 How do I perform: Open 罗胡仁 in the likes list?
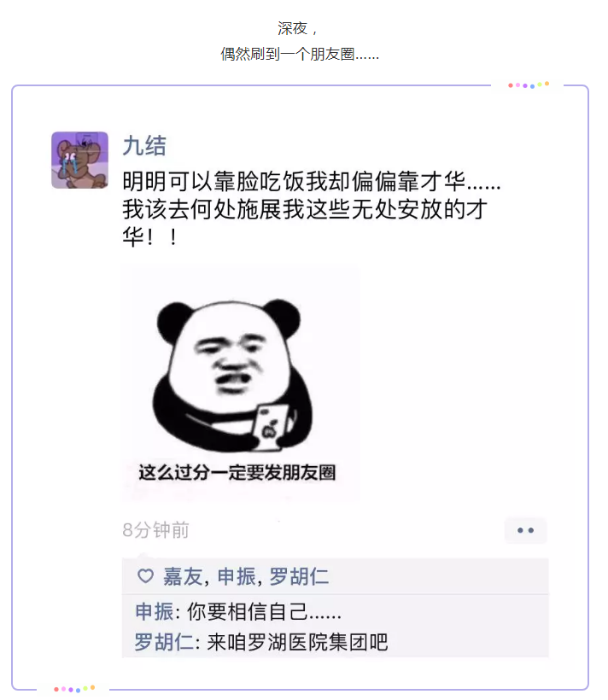tap(300, 576)
